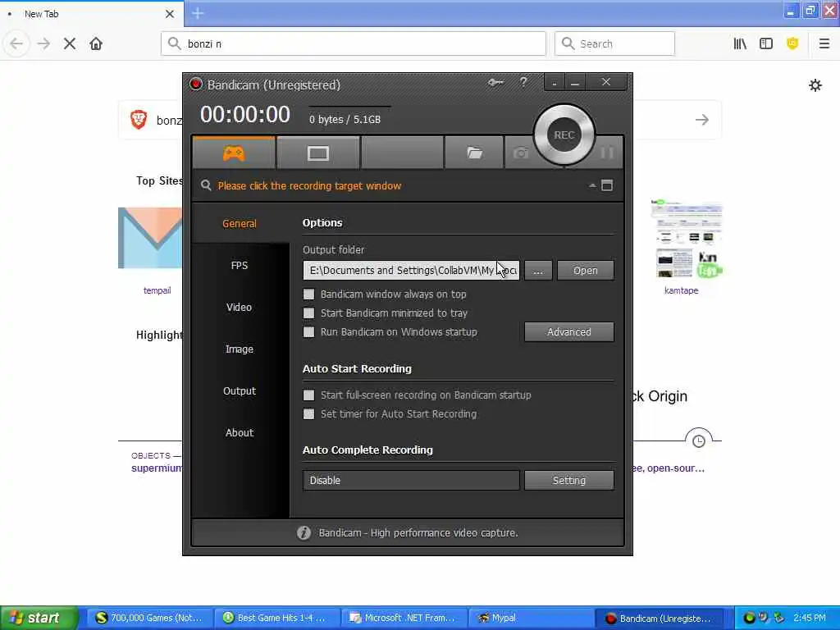Open the output folder icon in Bandicam toolbar

pos(474,153)
